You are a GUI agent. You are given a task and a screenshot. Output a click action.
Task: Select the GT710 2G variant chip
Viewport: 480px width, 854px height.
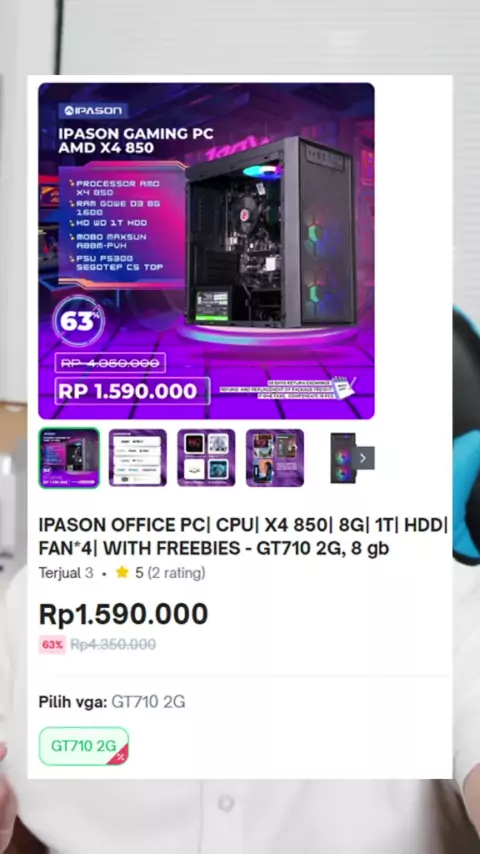[x=84, y=746]
